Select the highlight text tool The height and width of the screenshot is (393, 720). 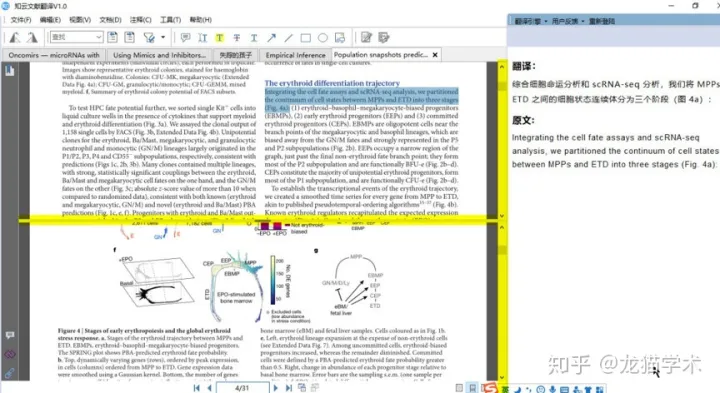pyautogui.click(x=219, y=38)
